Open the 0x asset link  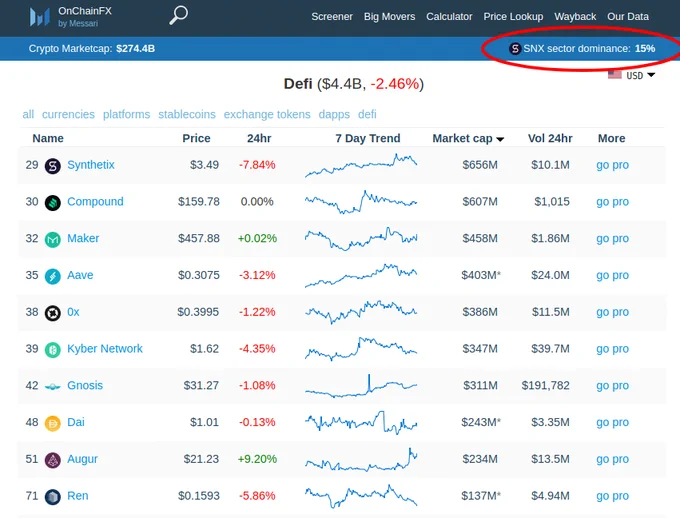click(73, 312)
